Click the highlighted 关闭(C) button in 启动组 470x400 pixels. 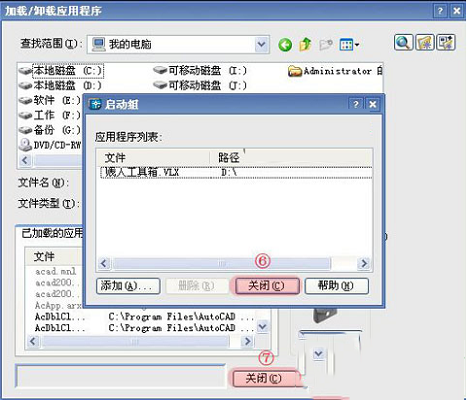pos(267,286)
